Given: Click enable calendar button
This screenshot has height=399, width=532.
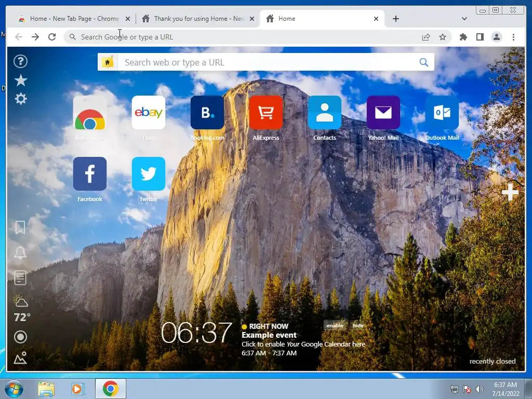Looking at the screenshot, I should (335, 325).
